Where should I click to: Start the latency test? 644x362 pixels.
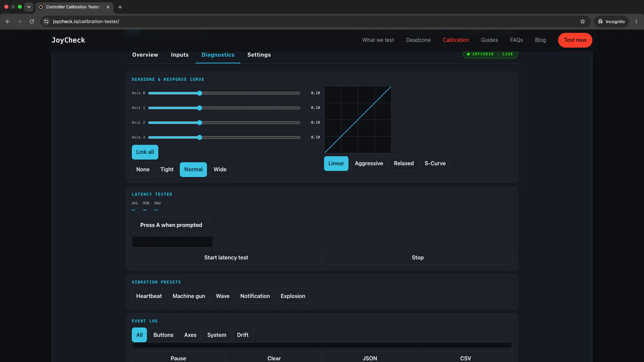[x=226, y=257]
